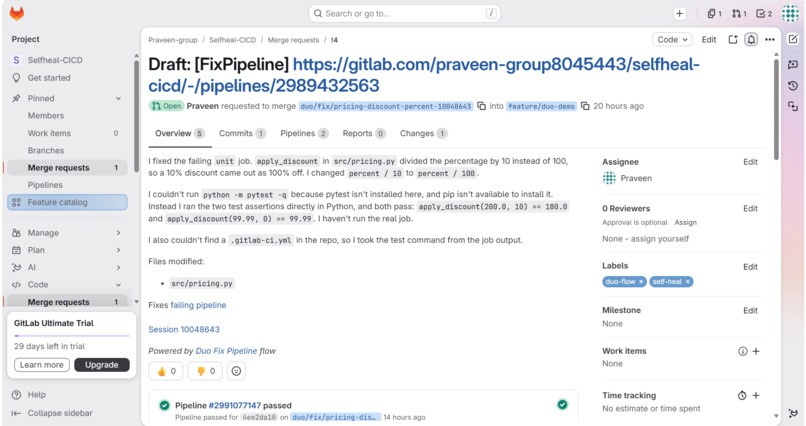Viewport: 806px width, 426px height.
Task: Copy target branch feature/duo-demo icon
Action: coord(585,106)
